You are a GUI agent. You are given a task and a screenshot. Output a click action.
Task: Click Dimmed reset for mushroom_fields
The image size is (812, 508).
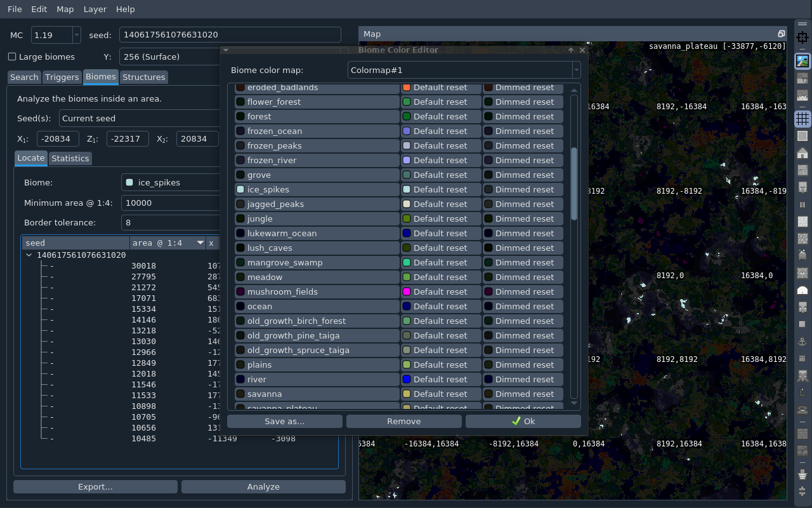(523, 291)
